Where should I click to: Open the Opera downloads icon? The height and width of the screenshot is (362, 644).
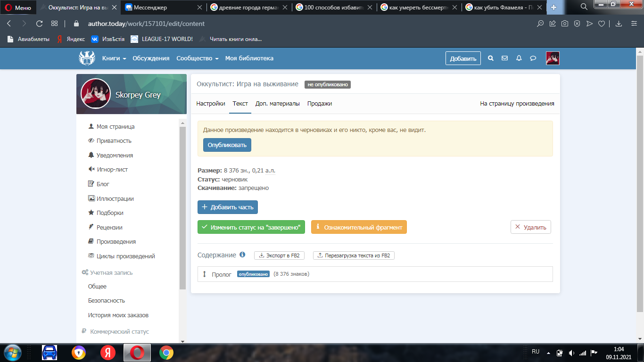[619, 24]
